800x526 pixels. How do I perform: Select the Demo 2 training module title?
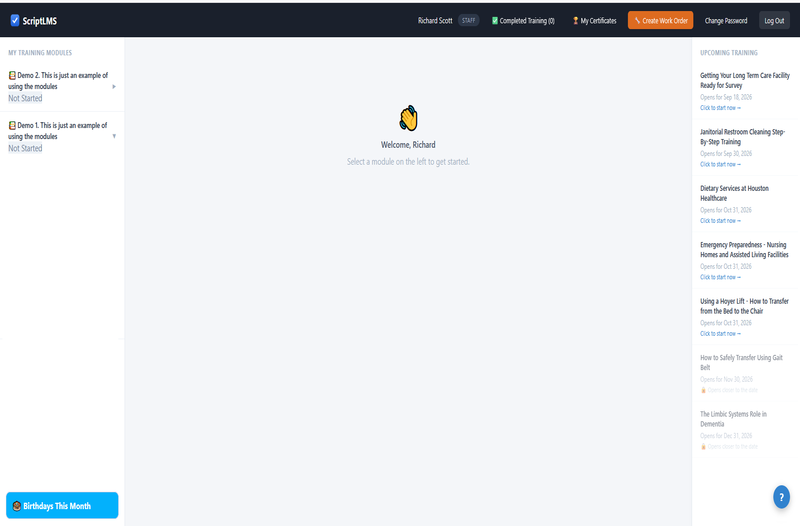coord(58,81)
